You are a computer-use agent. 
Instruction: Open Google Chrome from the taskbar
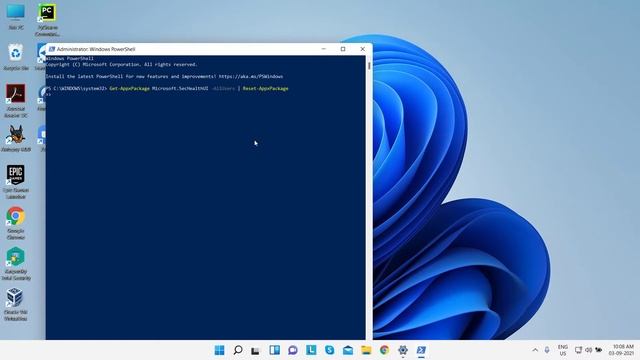click(384, 350)
